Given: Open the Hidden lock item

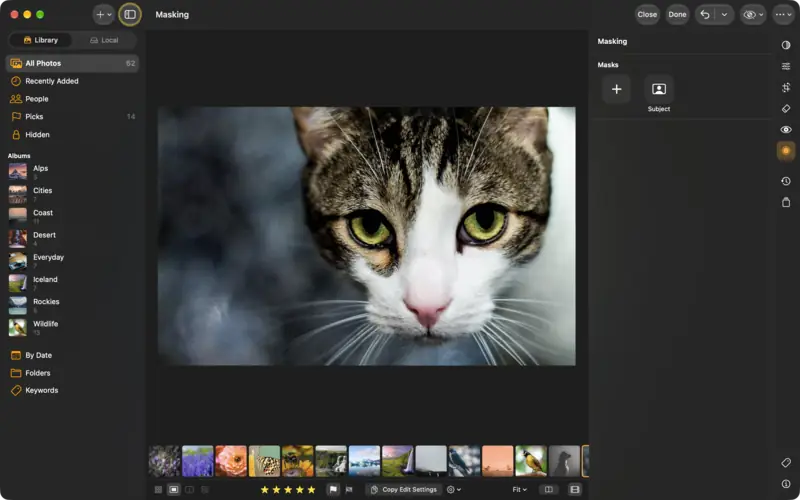Looking at the screenshot, I should (72, 135).
